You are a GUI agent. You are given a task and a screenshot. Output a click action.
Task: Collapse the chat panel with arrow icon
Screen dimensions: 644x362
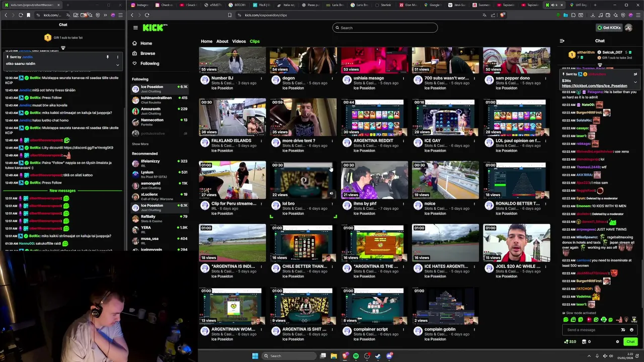pyautogui.click(x=562, y=41)
